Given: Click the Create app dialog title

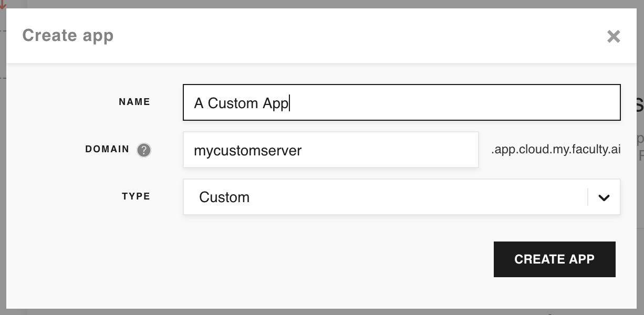Looking at the screenshot, I should pos(68,35).
